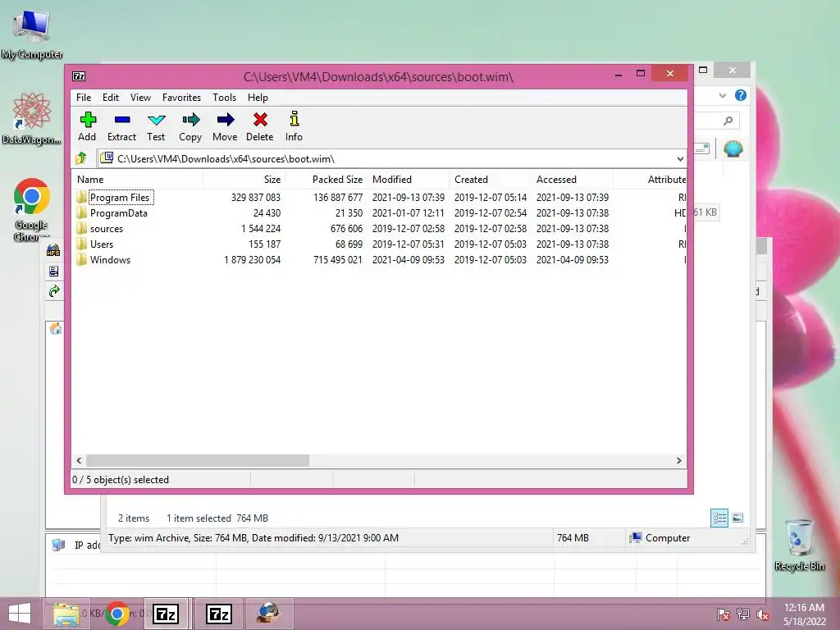Click the size value 1 879 230 054
Image resolution: width=840 pixels, height=630 pixels.
click(x=252, y=260)
